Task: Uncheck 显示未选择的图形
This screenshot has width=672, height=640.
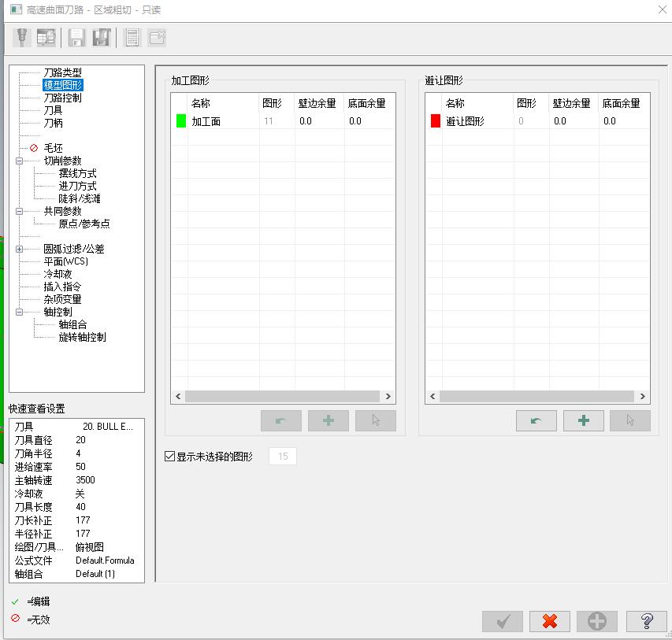Action: tap(169, 455)
